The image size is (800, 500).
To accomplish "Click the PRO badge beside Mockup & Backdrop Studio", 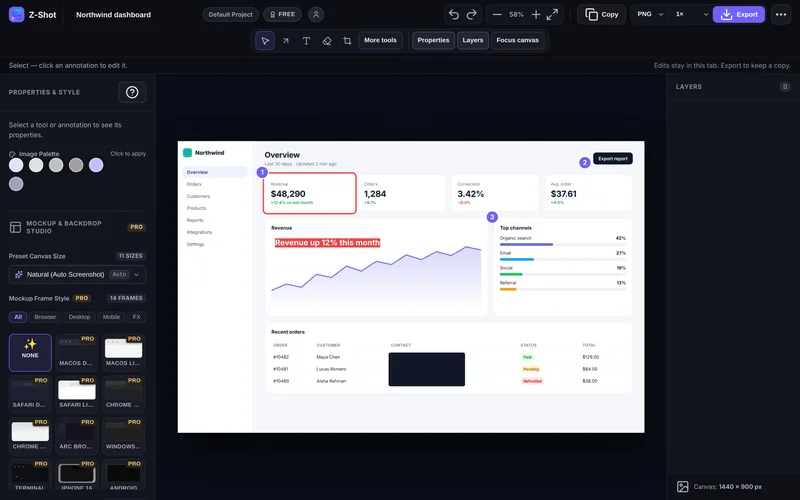I will pyautogui.click(x=136, y=227).
